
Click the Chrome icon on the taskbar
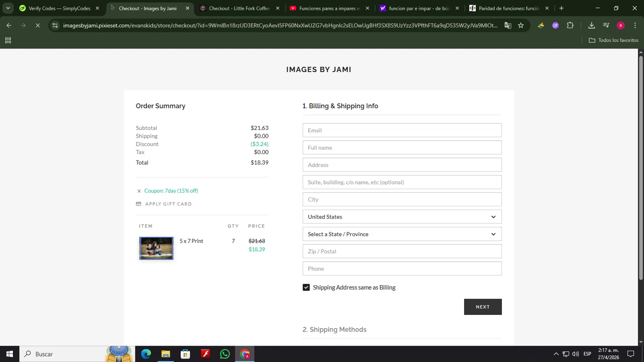tap(245, 354)
